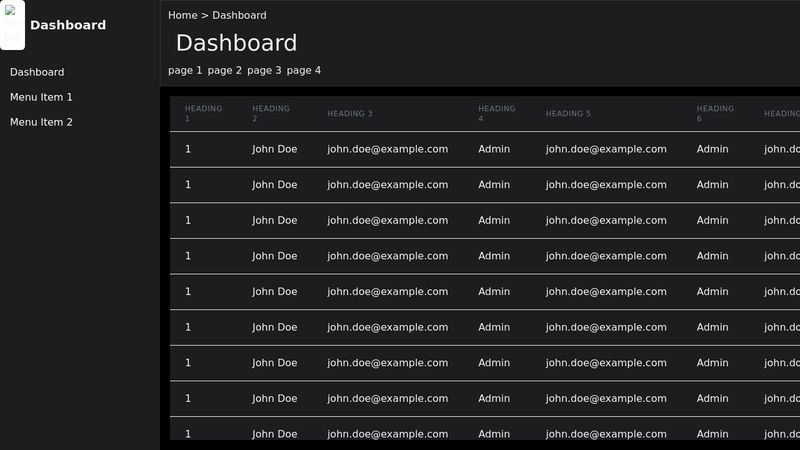Select Menu Item 2 in the sidebar
Image resolution: width=800 pixels, height=450 pixels.
[x=41, y=122]
